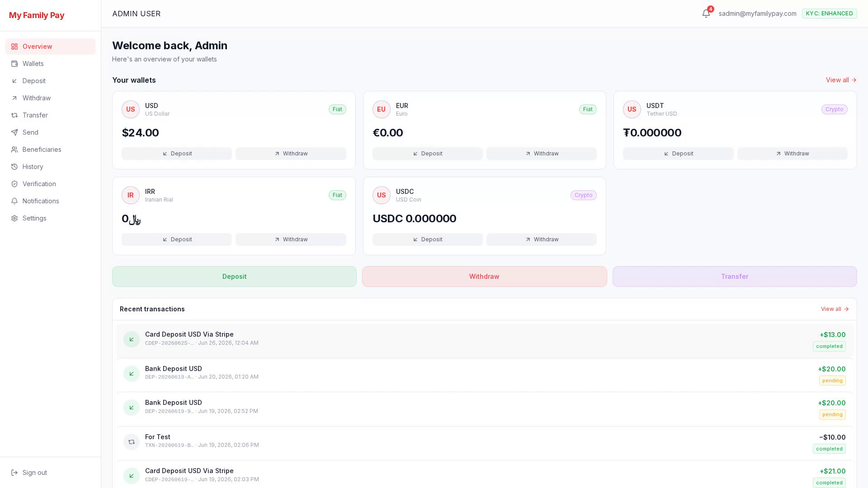Screen dimensions: 868x488
Task: Open Overview in the sidebar
Action: (50, 47)
